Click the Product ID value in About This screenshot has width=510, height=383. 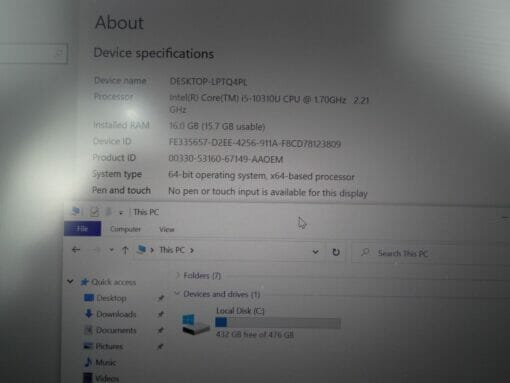click(226, 159)
